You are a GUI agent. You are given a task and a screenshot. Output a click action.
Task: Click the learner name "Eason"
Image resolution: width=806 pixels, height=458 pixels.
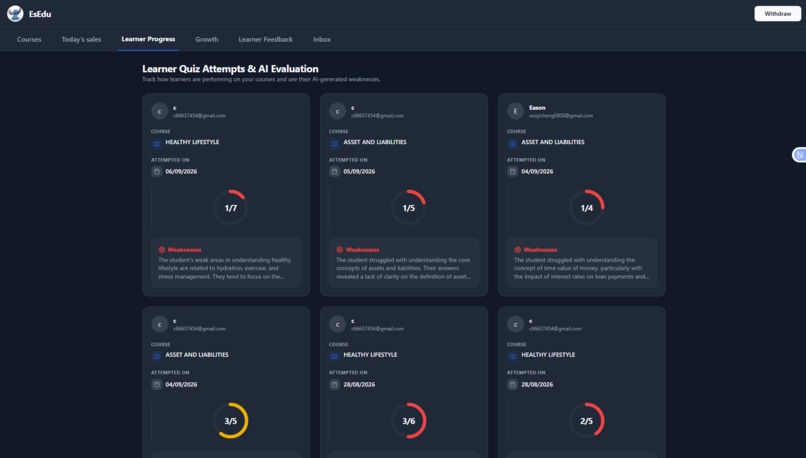point(537,107)
